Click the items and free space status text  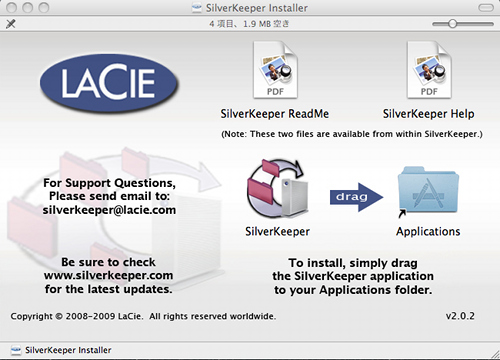tap(249, 24)
